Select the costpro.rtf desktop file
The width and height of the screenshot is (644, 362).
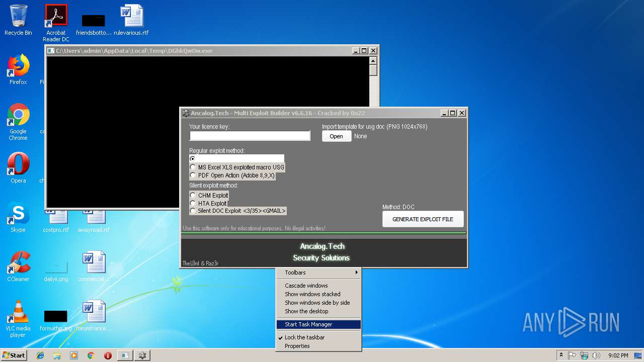pyautogui.click(x=56, y=221)
